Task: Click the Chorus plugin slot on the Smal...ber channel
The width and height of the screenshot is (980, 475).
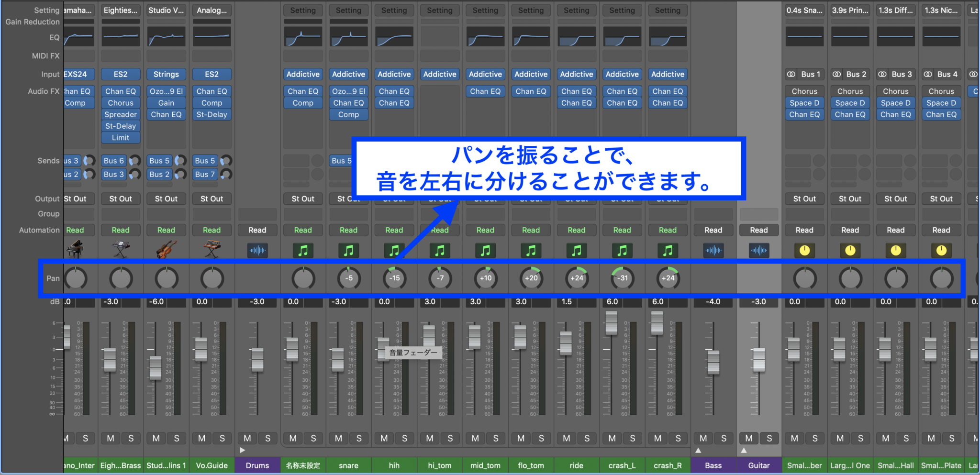Action: pos(804,91)
